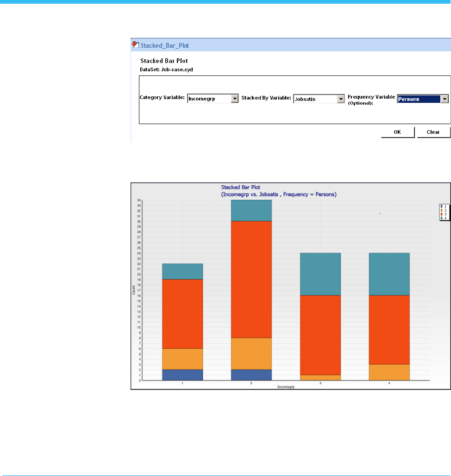Click the orange segment of bar 2
Screen dimensions: 451x476
pyautogui.click(x=251, y=353)
